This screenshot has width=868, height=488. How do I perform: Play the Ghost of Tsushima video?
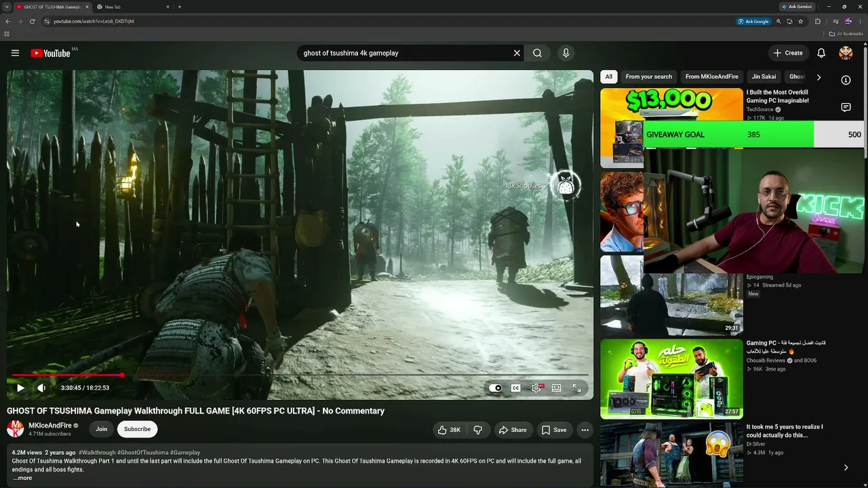20,388
